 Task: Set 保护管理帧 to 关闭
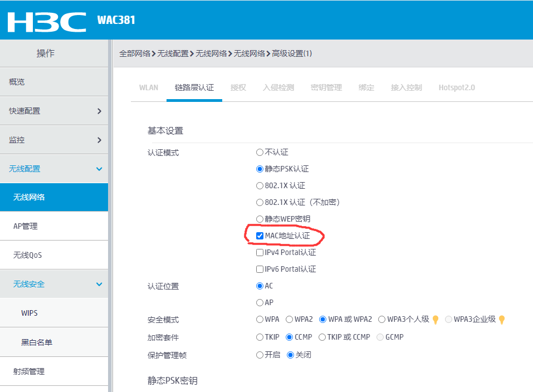290,355
